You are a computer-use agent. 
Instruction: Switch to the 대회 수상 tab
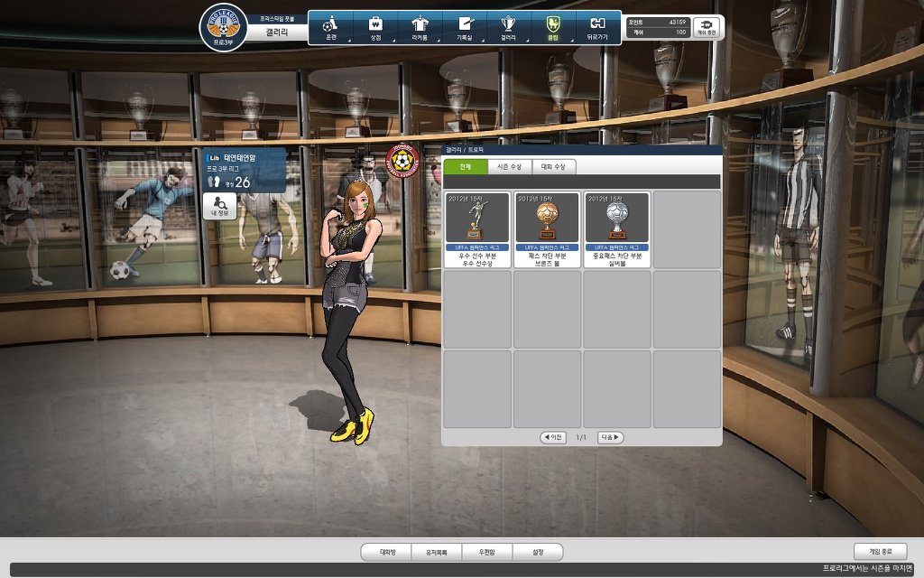pyautogui.click(x=552, y=167)
